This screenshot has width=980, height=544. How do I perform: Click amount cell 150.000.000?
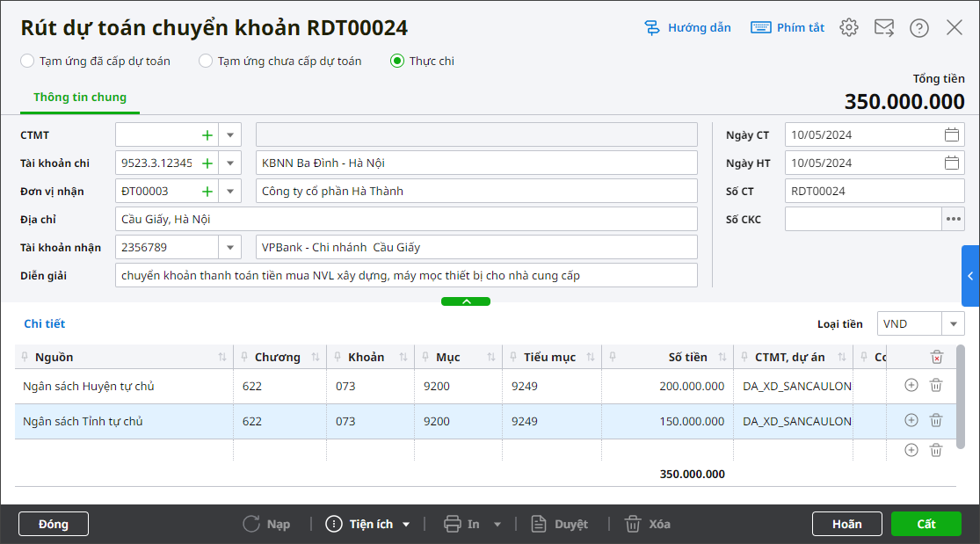point(667,421)
